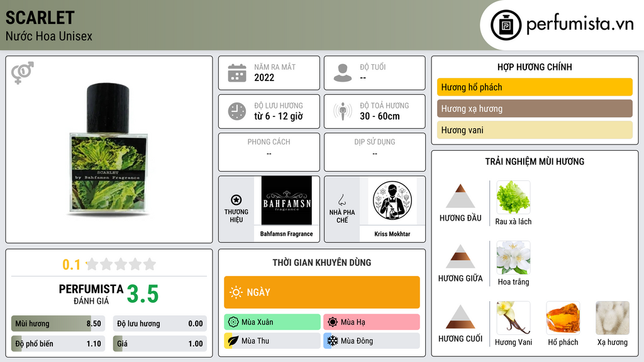This screenshot has height=362, width=644.
Task: Open the Hổ phách note image
Action: coord(563,318)
